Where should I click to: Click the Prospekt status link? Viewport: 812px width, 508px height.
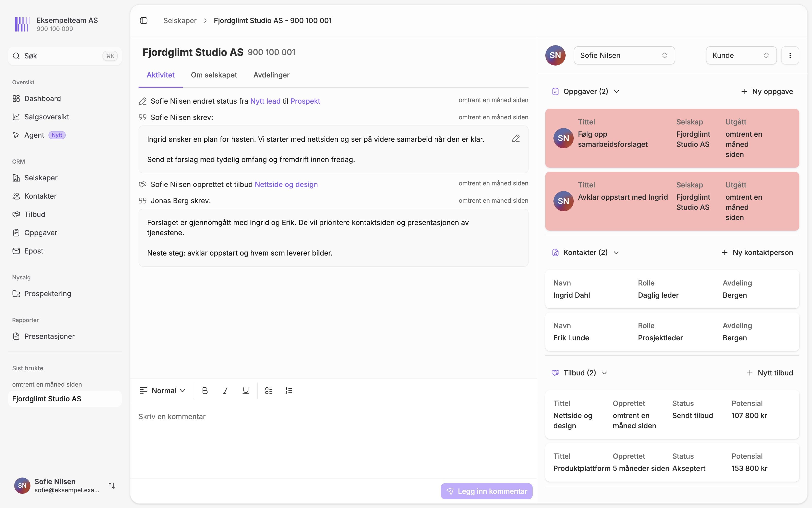click(305, 101)
